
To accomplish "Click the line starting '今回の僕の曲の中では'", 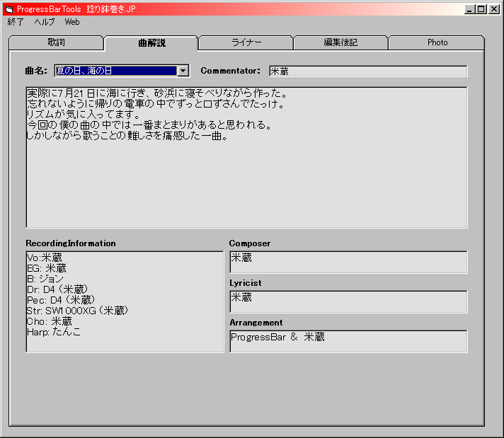I will (149, 125).
